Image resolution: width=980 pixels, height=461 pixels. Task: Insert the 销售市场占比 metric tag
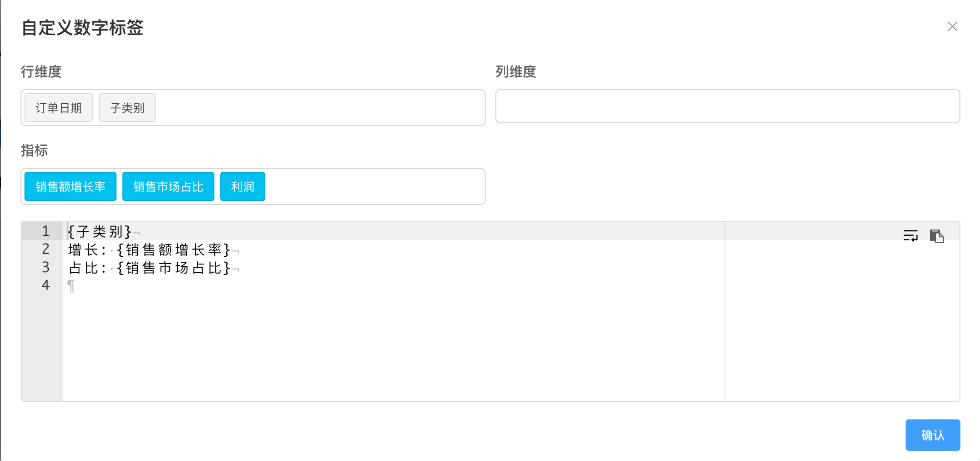(168, 186)
